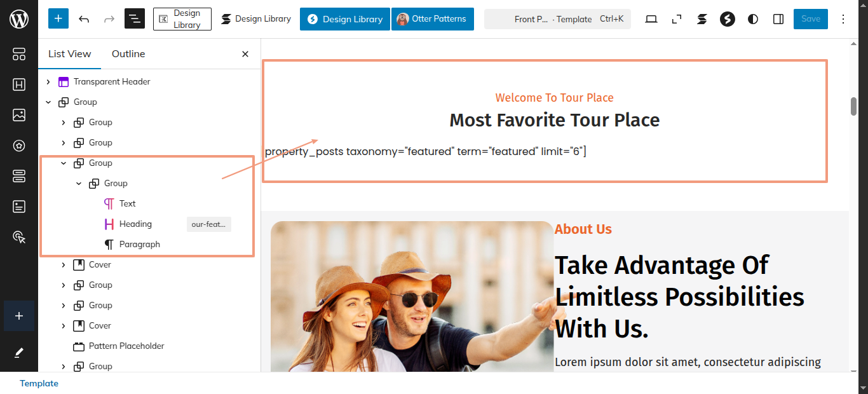Click the outlined two-line Design Library button

pos(182,19)
